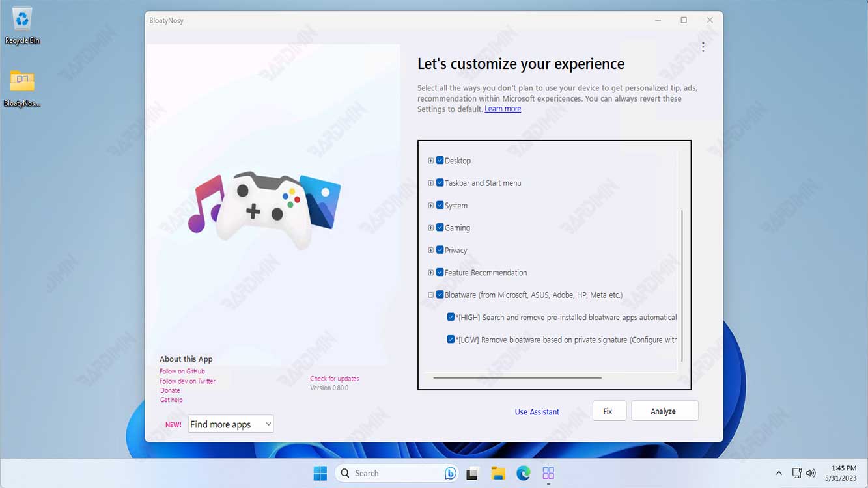Uncheck the Desktop category checkbox
This screenshot has height=488, width=868.
click(x=440, y=160)
